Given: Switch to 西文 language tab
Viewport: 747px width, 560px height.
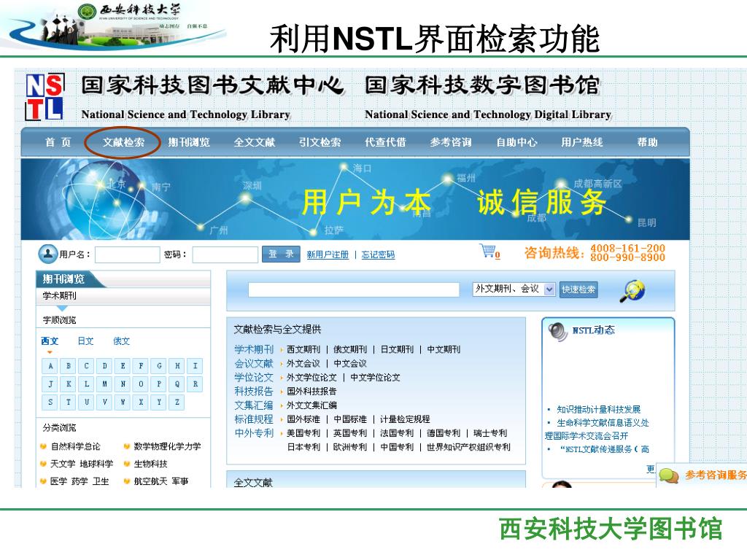Looking at the screenshot, I should (x=50, y=341).
